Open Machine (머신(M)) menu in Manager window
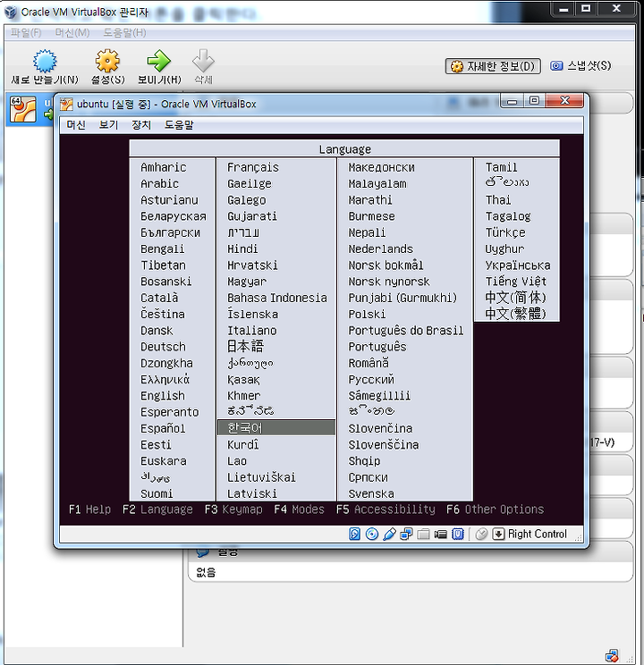Viewport: 644px width, 665px height. [72, 33]
